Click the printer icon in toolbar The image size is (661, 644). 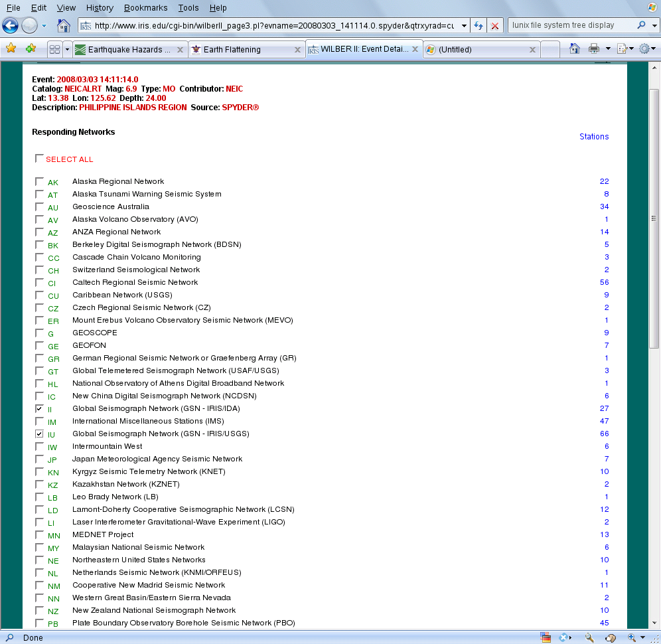(x=594, y=48)
